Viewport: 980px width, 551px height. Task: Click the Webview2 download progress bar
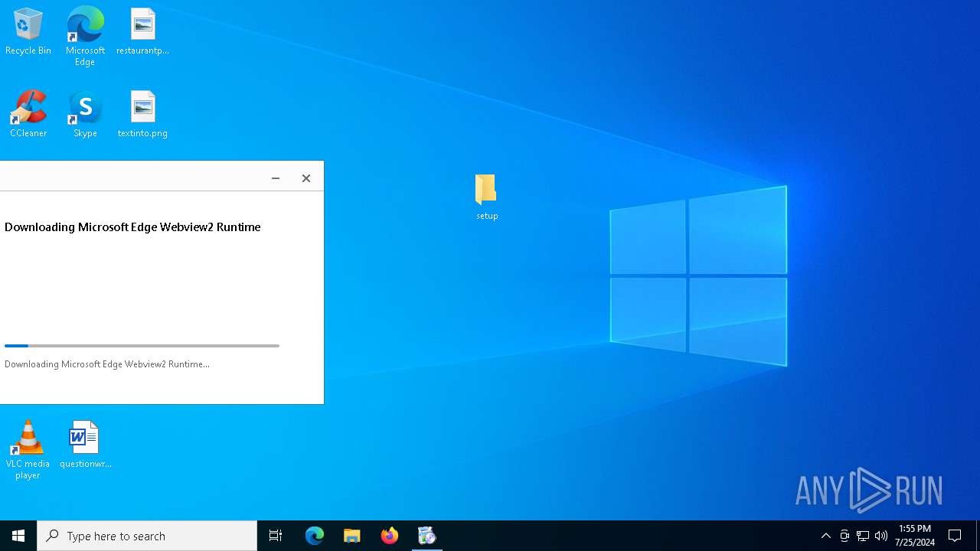[142, 346]
